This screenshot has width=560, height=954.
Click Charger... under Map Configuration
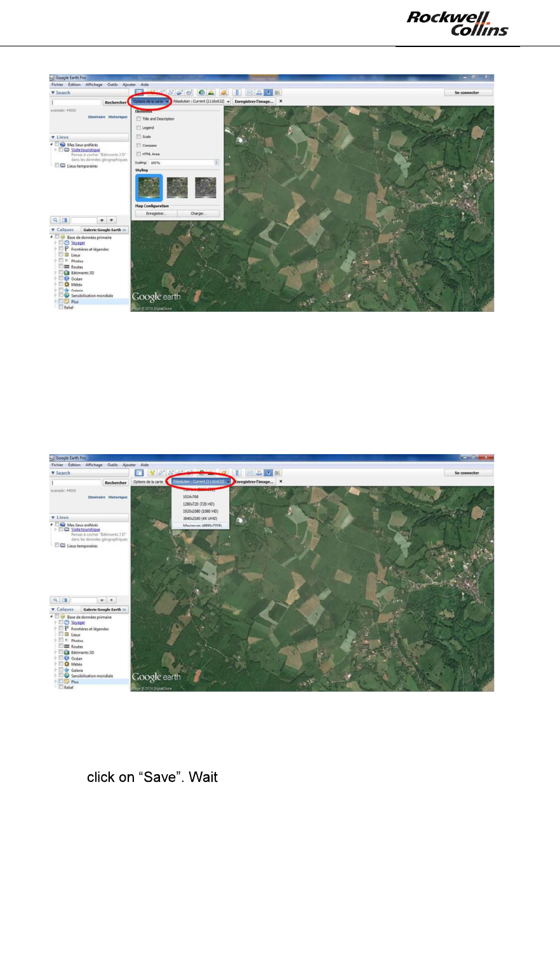(198, 213)
